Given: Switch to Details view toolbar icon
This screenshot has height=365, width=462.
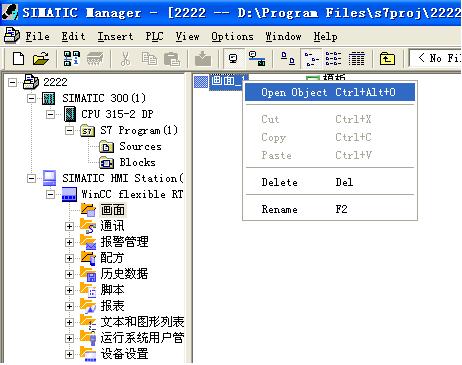Looking at the screenshot, I should (x=356, y=59).
